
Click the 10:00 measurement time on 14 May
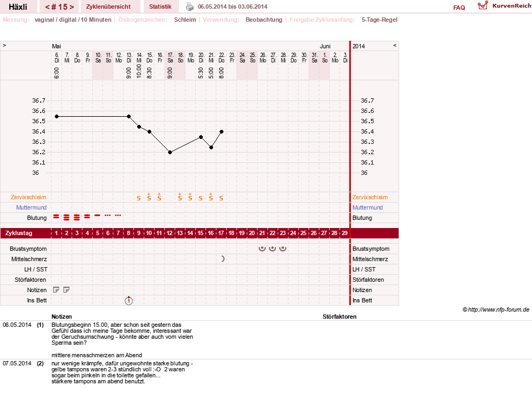(x=139, y=71)
